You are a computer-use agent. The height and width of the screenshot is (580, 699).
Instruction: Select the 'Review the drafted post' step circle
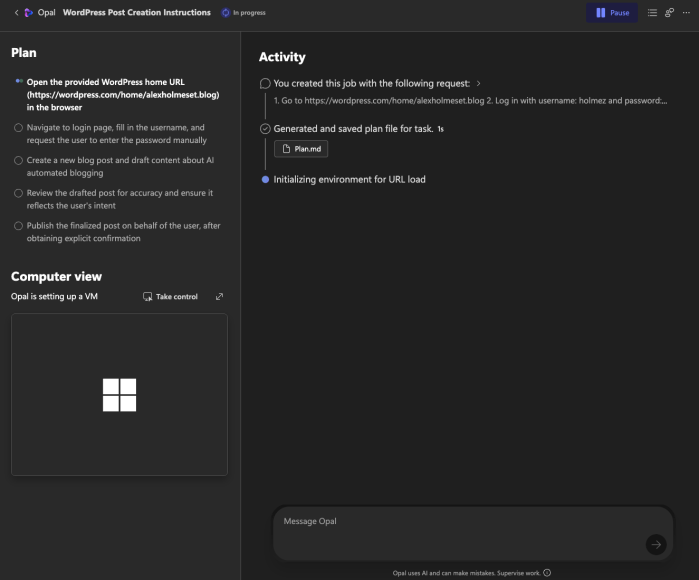(x=18, y=193)
